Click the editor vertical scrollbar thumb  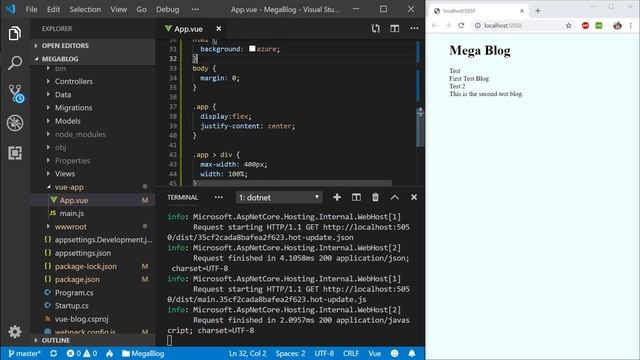[x=420, y=127]
